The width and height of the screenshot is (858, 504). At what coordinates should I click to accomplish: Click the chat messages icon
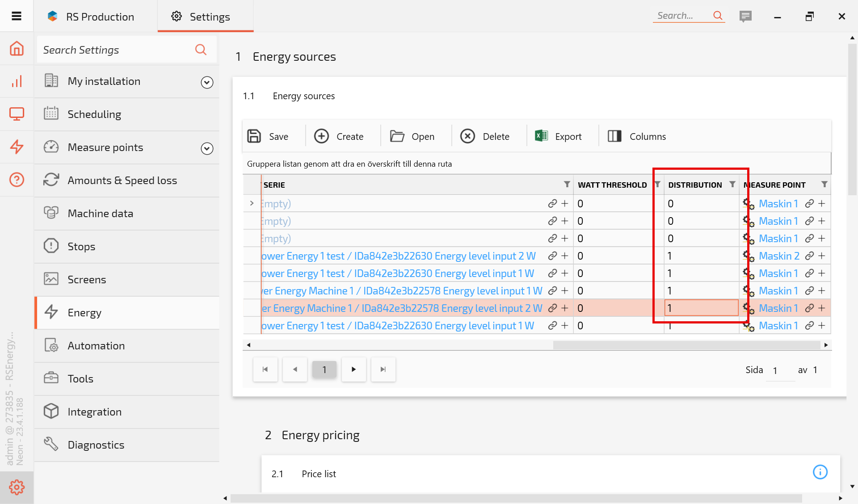click(745, 17)
